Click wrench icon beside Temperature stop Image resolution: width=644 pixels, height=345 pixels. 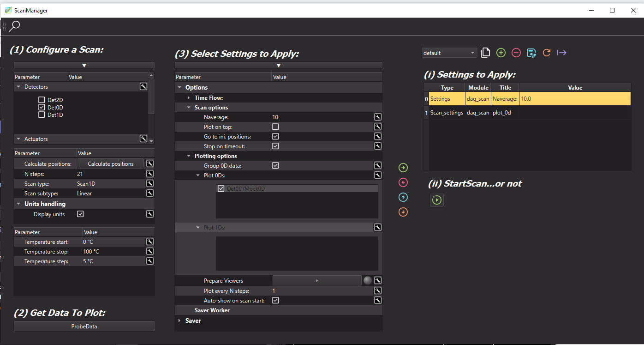click(x=150, y=251)
